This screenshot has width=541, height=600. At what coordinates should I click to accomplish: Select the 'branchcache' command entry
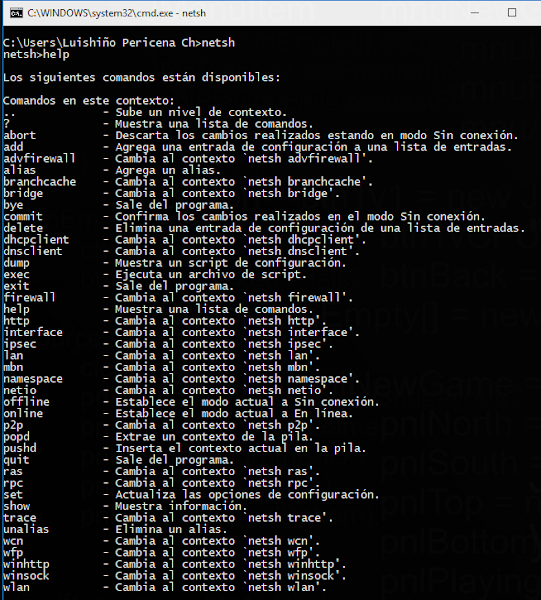coord(40,182)
